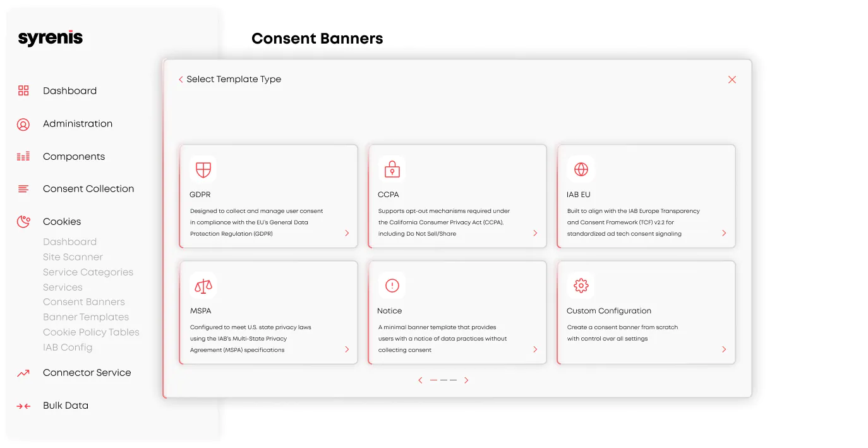The height and width of the screenshot is (448, 868).
Task: Click the Administration user icon
Action: pos(23,124)
